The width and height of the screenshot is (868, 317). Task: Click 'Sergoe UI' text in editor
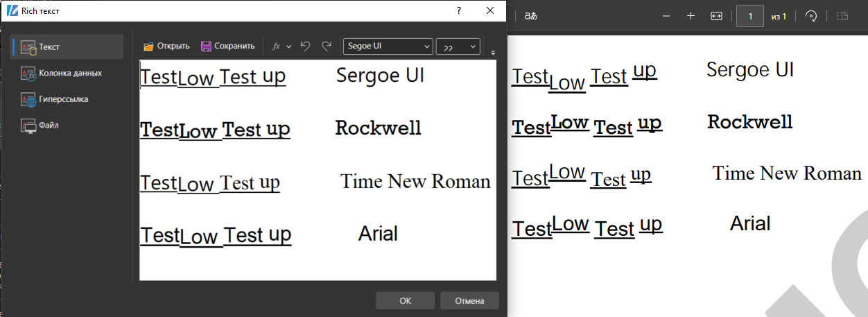pyautogui.click(x=380, y=75)
